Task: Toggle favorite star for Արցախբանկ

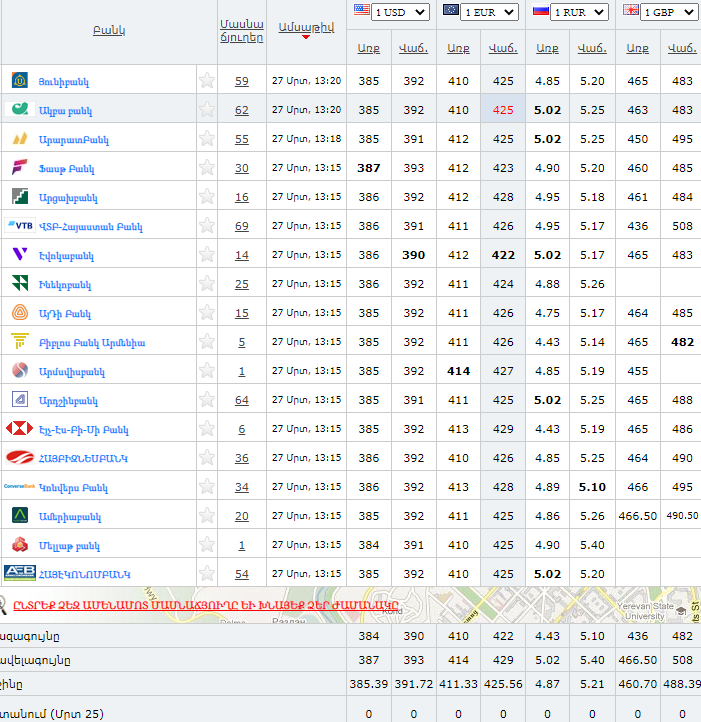Action: click(x=207, y=197)
